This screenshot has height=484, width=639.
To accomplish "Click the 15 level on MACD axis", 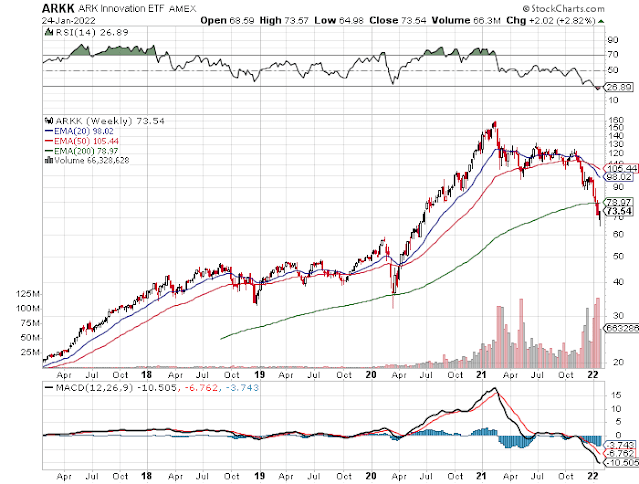I will click(x=616, y=395).
